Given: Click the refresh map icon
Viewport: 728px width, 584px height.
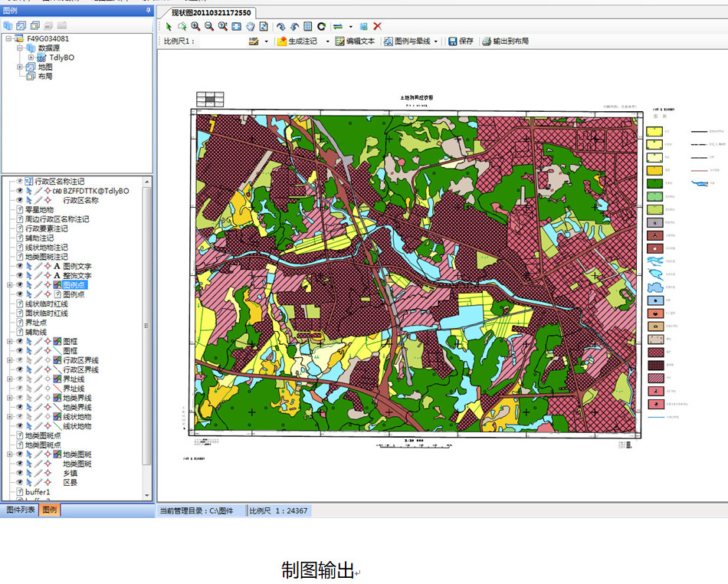Looking at the screenshot, I should tap(321, 26).
